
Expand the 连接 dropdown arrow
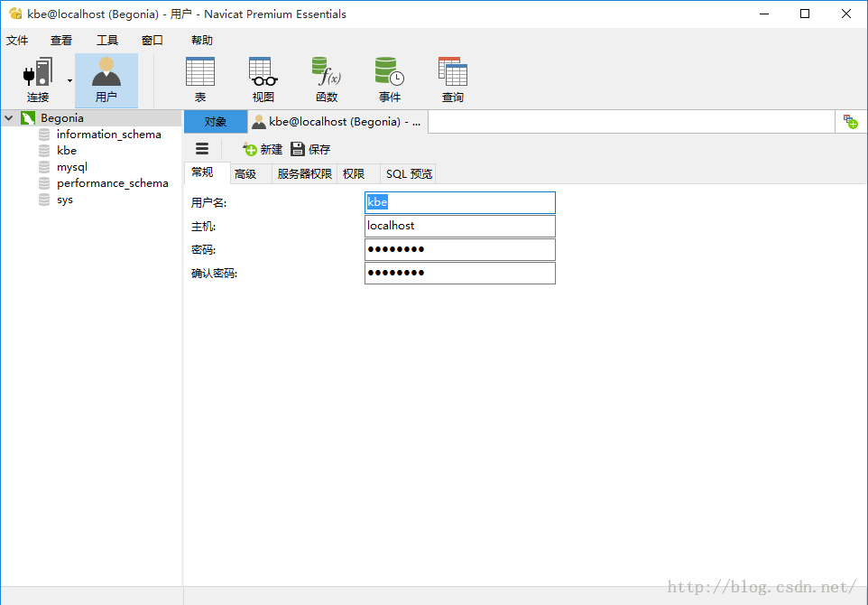(69, 81)
